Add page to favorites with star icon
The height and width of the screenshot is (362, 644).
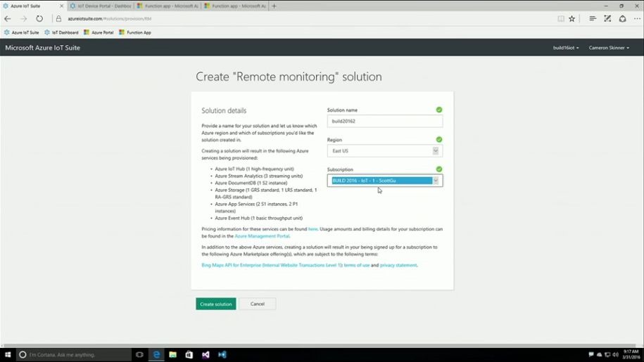click(572, 19)
